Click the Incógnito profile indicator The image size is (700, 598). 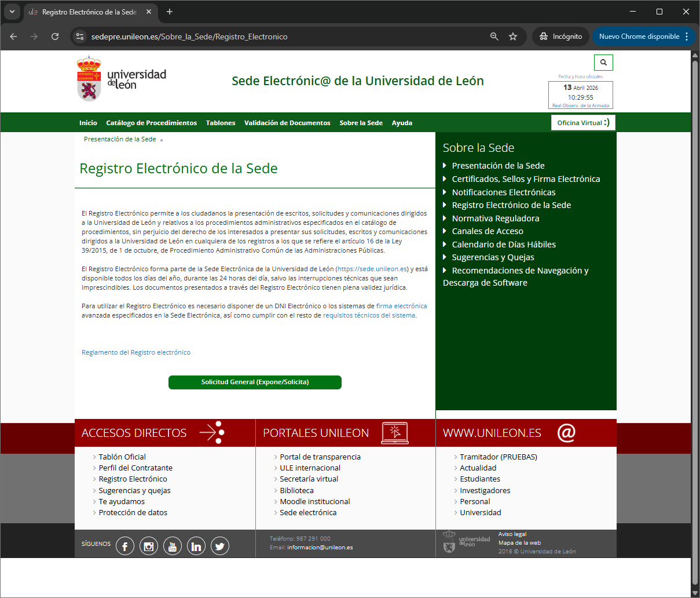(560, 37)
